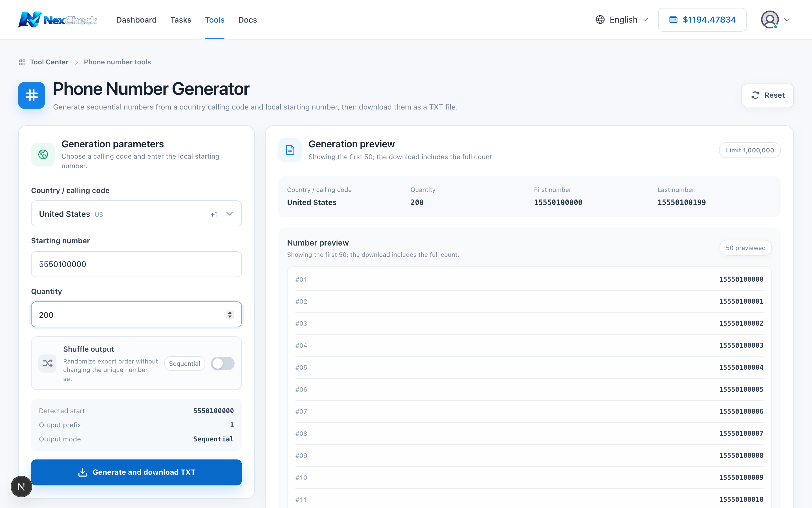Click the Generation parameters globe icon
Viewport: 812px width, 508px height.
[x=43, y=155]
